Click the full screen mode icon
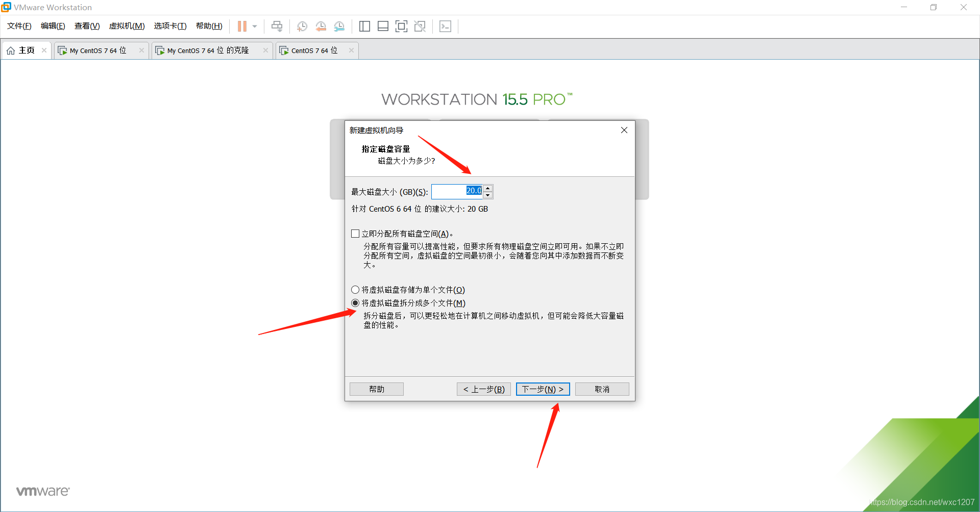The height and width of the screenshot is (512, 980). pos(401,26)
